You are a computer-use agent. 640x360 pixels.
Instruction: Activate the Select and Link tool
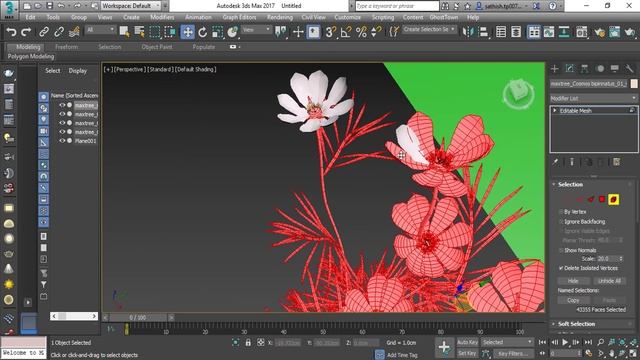(x=43, y=32)
